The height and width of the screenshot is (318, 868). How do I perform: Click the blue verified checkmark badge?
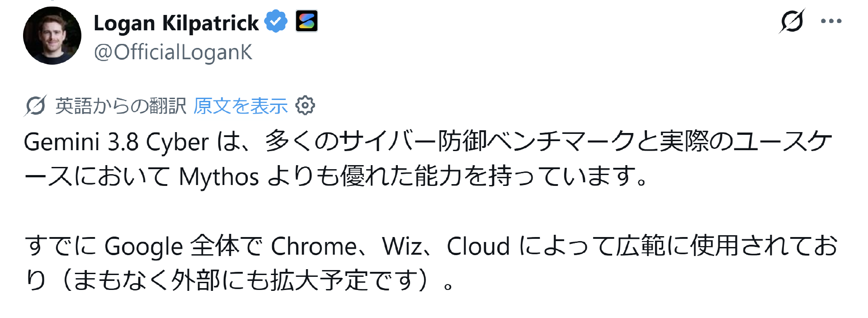(x=276, y=22)
